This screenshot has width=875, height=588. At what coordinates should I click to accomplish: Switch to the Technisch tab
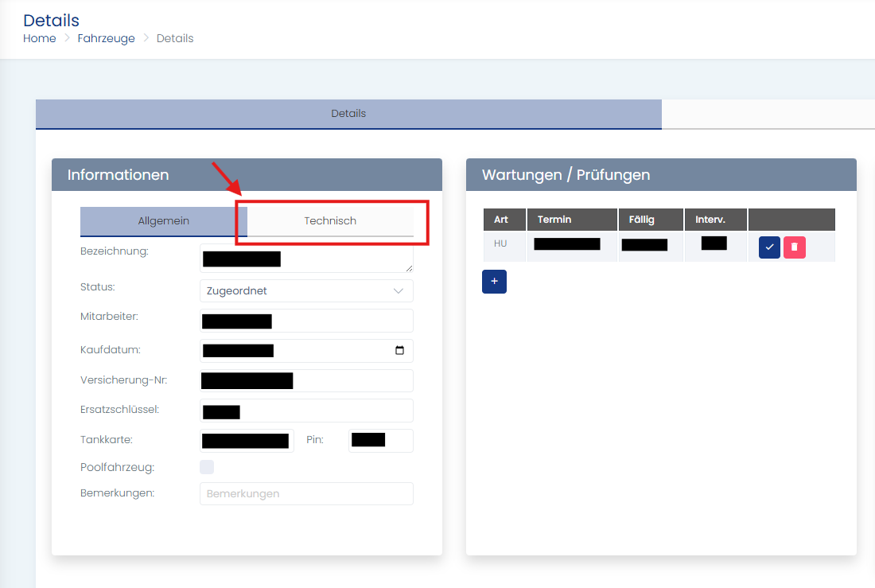330,221
